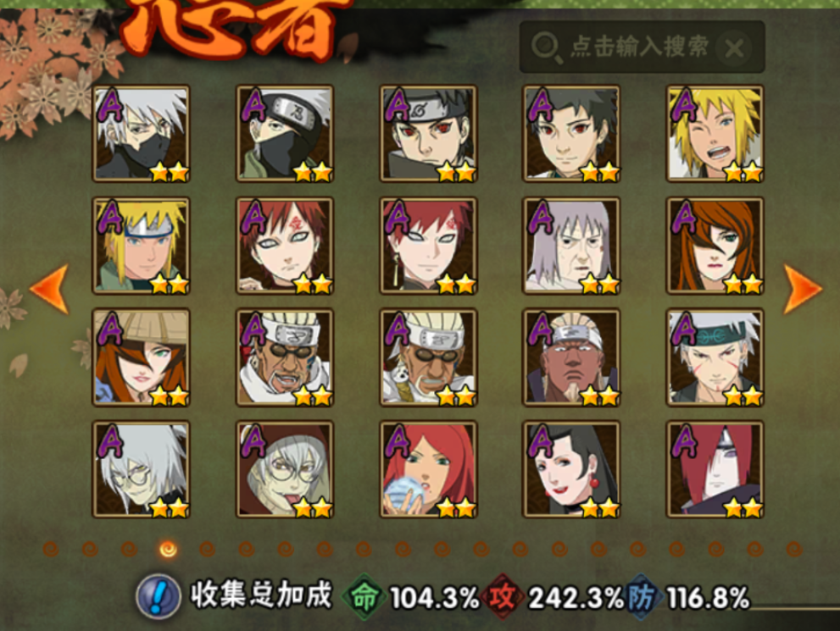
Task: Click the red 攻 attack bonus icon
Action: [502, 597]
